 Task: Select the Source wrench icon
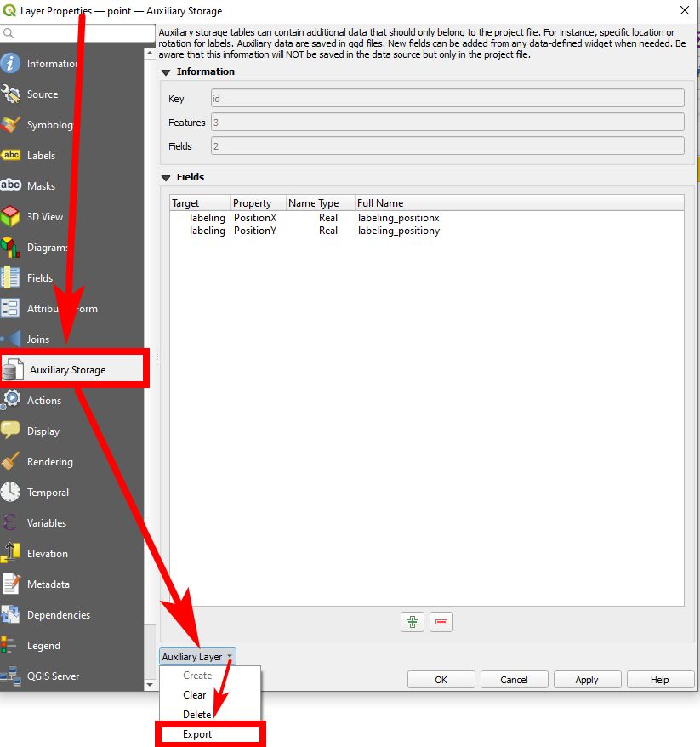(x=10, y=94)
